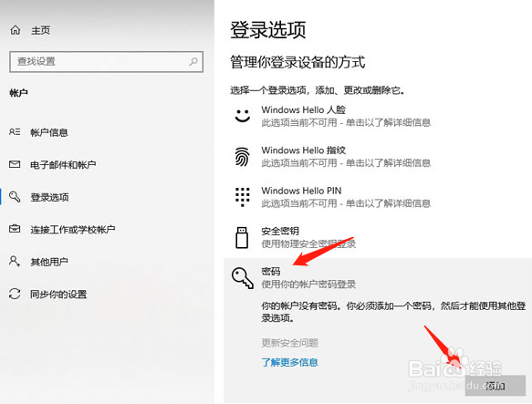Click 管理你登录设备的方式 heading
This screenshot has width=532, height=404.
point(297,62)
